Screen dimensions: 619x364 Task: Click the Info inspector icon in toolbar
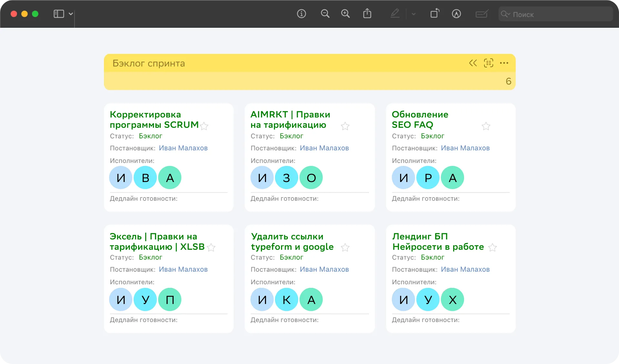301,14
